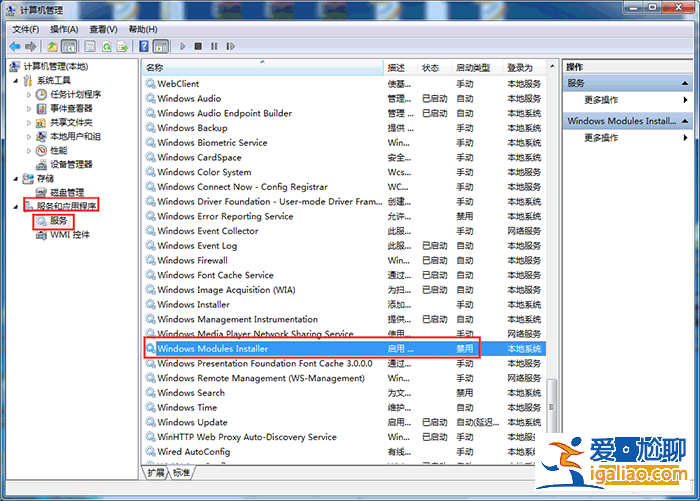Click the scrollbar up arrow in services list
700x501 pixels.
(552, 66)
